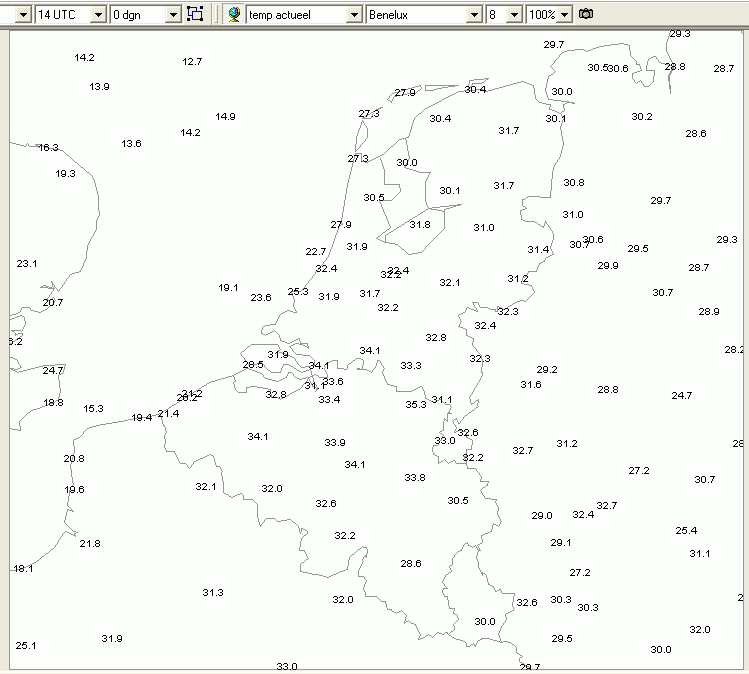This screenshot has height=674, width=749.
Task: Click the toolbar separator grip handle
Action: coord(216,14)
